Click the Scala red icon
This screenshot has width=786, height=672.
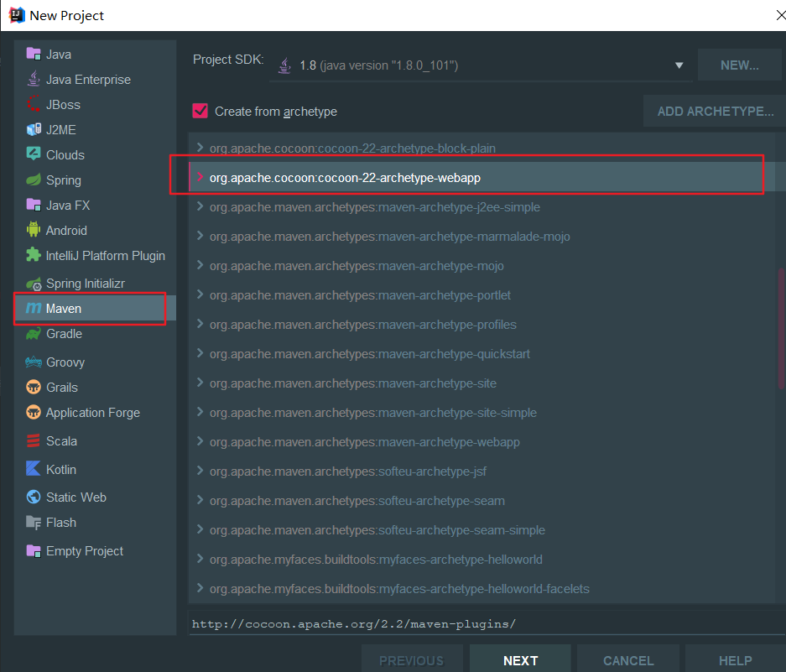34,440
